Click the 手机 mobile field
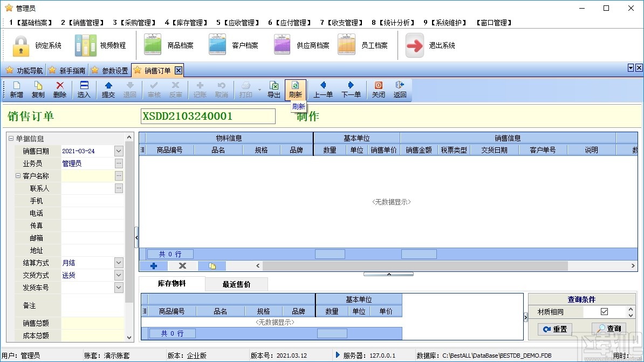 point(92,201)
